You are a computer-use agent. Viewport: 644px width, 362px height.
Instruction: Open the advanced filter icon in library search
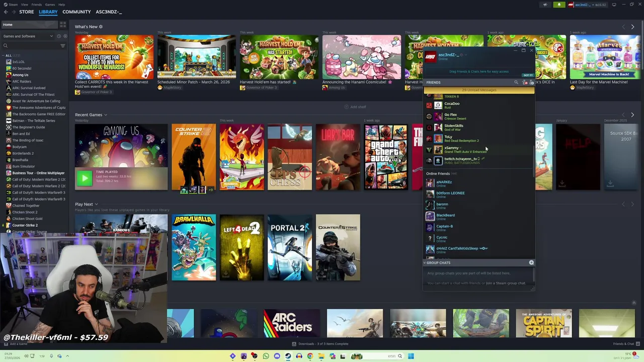tap(63, 46)
